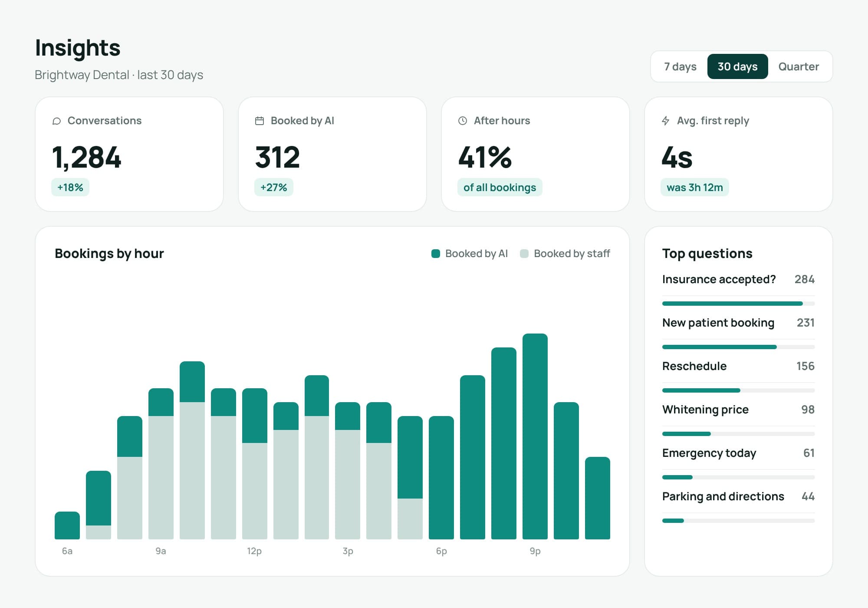Click the Booked by staff legend swatch
Screen dimensions: 868x608
524,254
